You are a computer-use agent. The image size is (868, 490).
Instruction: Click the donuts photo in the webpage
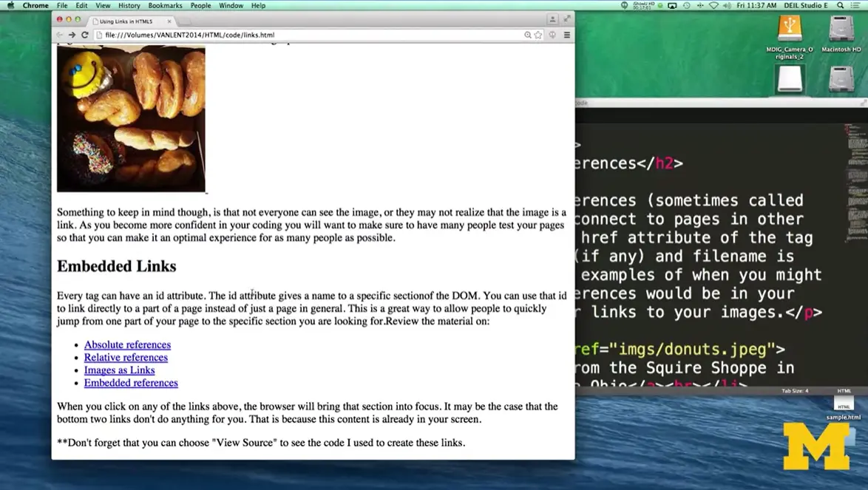[x=130, y=118]
